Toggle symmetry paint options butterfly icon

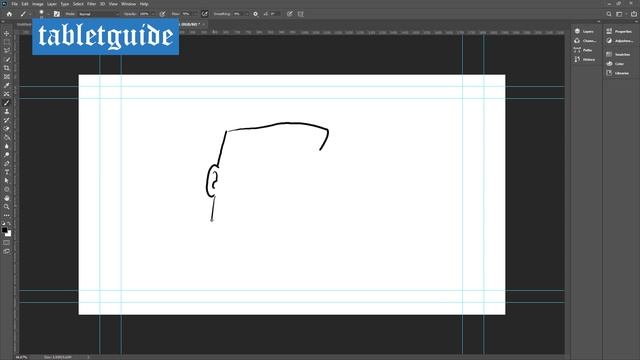[x=301, y=14]
